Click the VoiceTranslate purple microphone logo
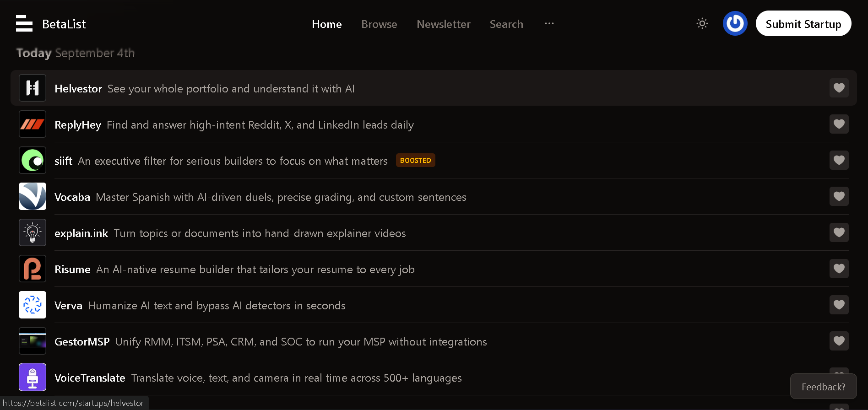This screenshot has height=410, width=868. (33, 377)
